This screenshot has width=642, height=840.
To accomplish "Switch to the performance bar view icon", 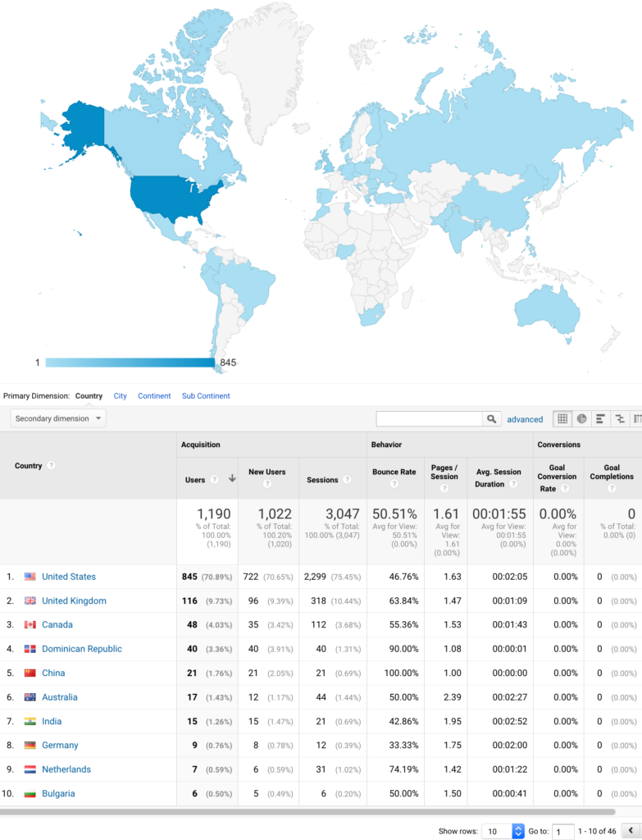I will pyautogui.click(x=600, y=419).
